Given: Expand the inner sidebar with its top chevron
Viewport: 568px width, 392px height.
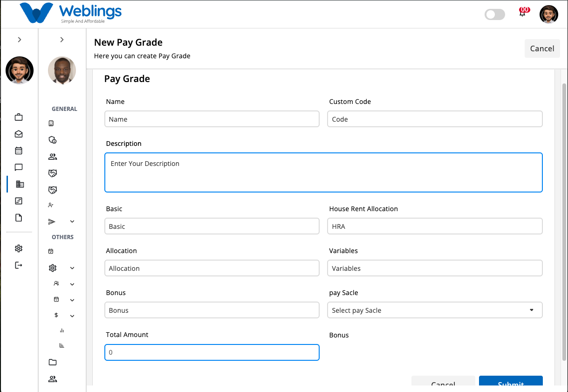Looking at the screenshot, I should coord(62,40).
